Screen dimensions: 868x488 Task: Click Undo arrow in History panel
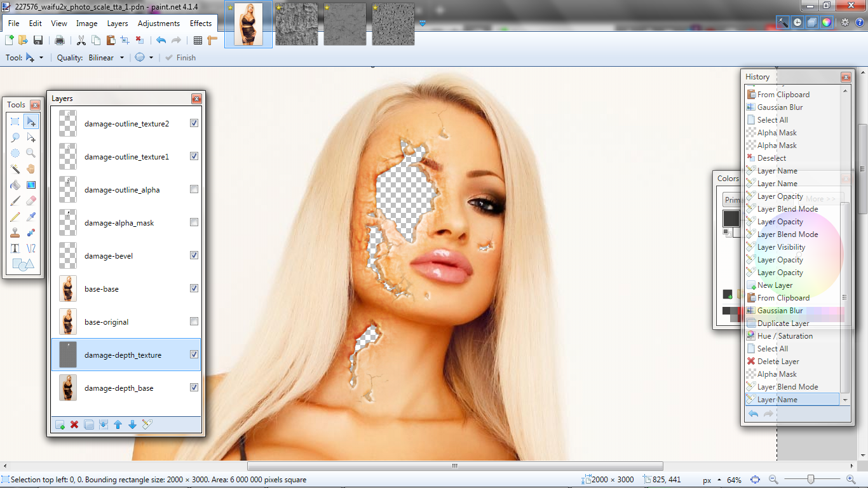click(x=754, y=414)
